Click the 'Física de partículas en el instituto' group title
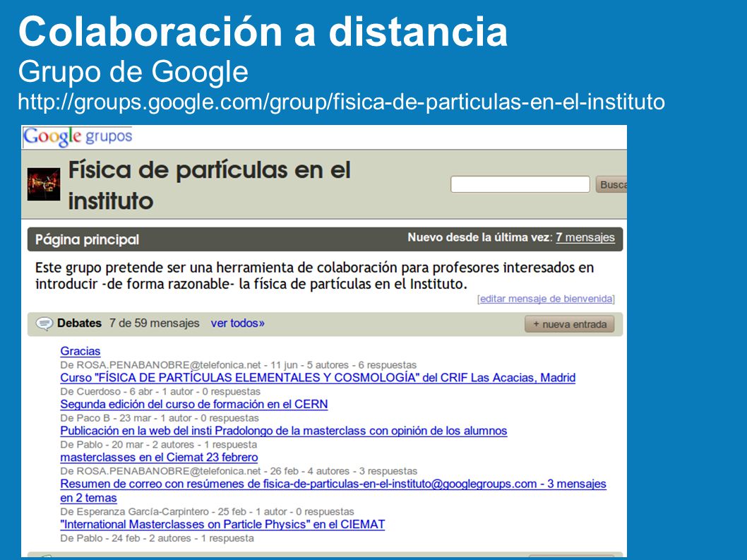 [x=209, y=185]
